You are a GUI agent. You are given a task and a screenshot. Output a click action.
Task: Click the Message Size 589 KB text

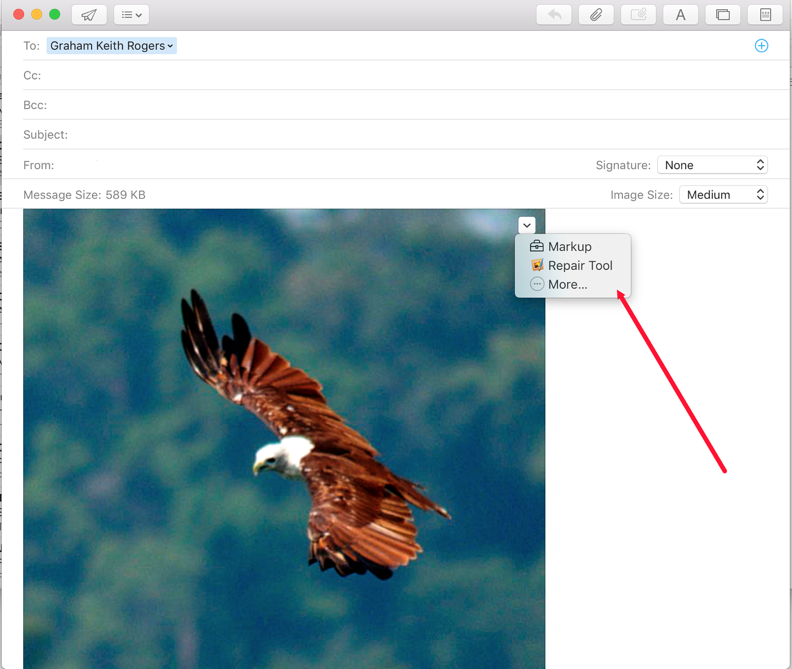[84, 195]
